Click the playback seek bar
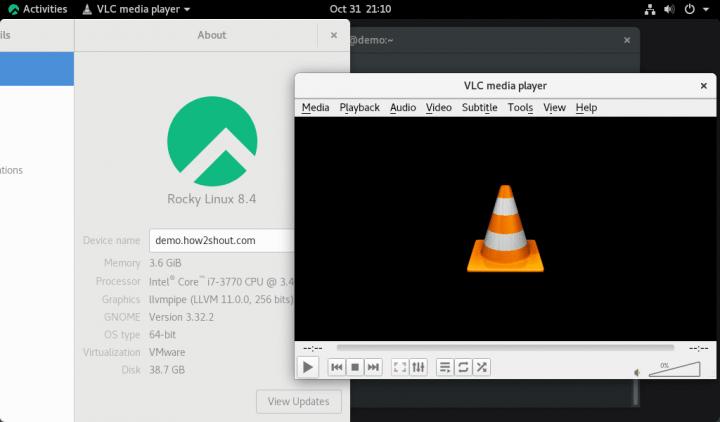 (x=505, y=348)
